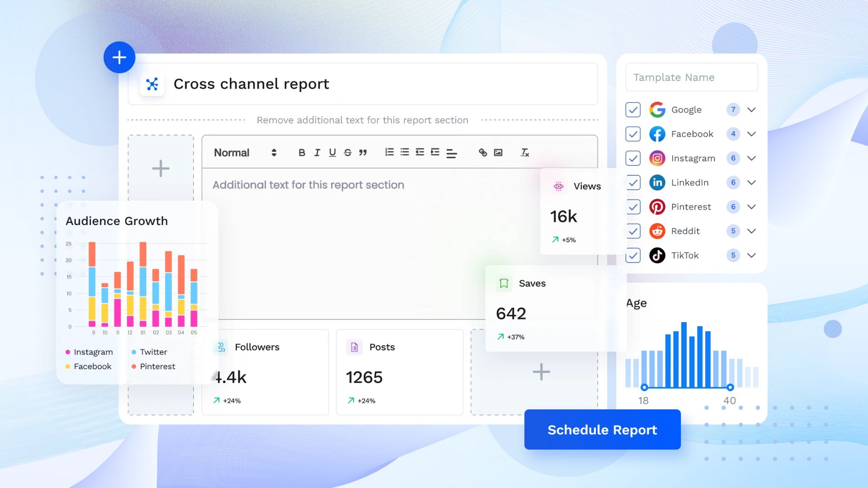Screen dimensions: 868x488
Task: Toggle bold formatting in editor toolbar
Action: (x=302, y=153)
